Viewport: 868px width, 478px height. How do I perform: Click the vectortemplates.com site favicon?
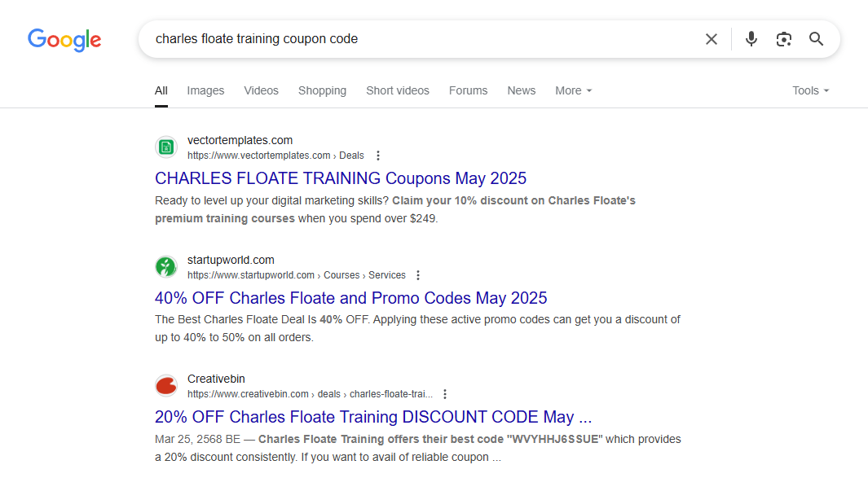[166, 147]
